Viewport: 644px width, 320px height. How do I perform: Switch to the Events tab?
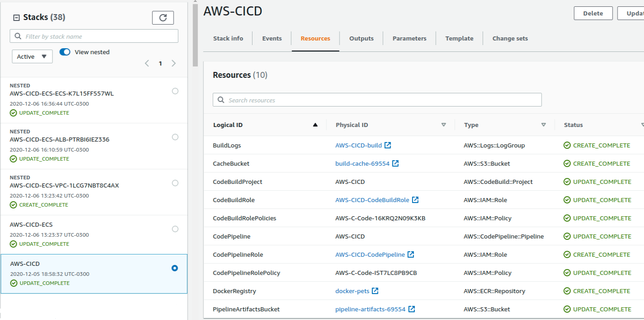pos(272,38)
